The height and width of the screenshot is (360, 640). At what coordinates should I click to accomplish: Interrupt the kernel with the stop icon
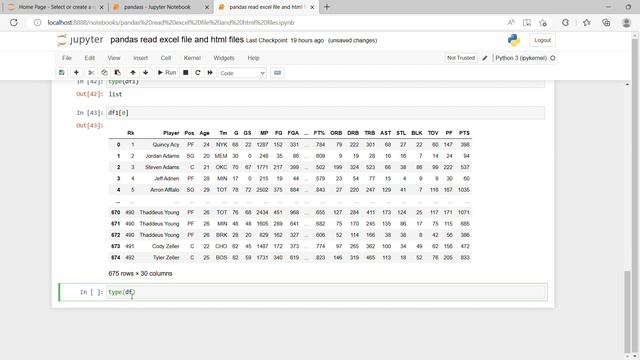click(x=186, y=73)
